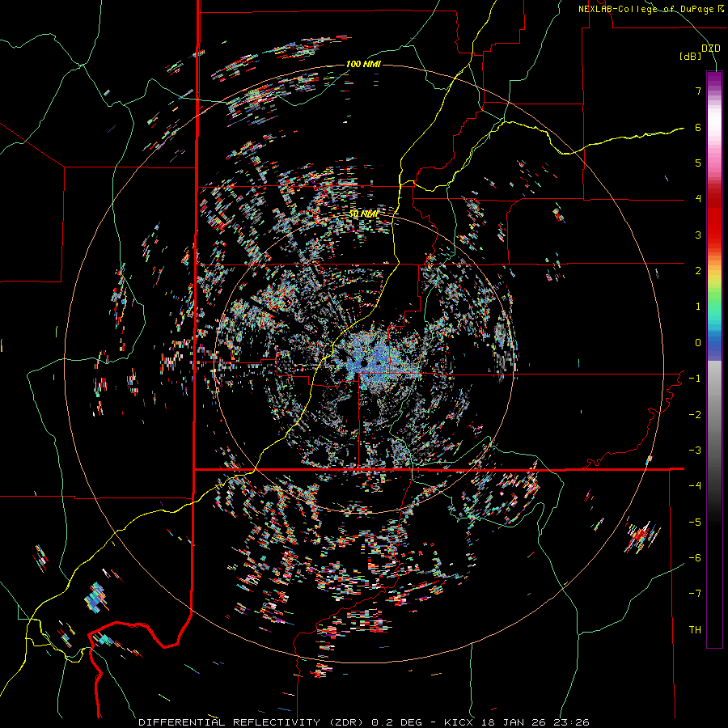Click the 2 dB scale value
Screen dimensions: 728x728
[698, 271]
